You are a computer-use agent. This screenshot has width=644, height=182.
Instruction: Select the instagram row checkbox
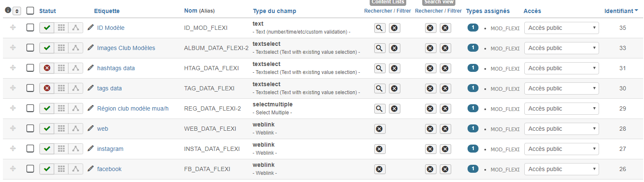point(30,149)
